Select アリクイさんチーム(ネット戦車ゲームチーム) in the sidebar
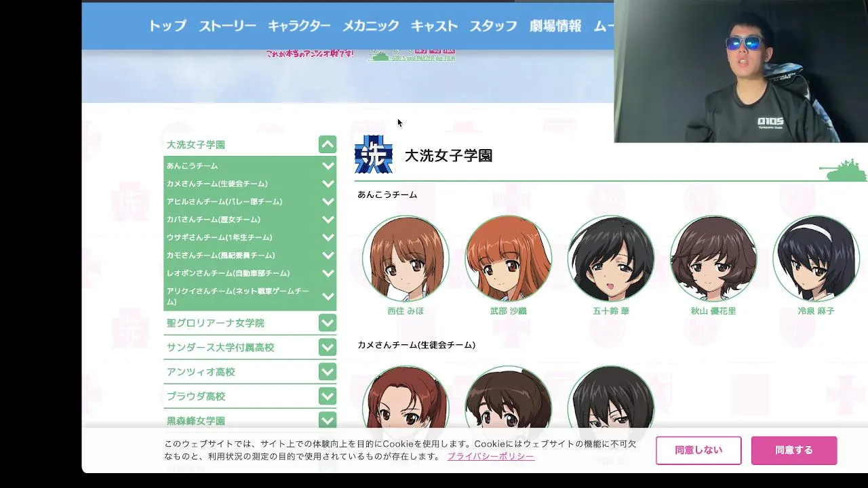868x488 pixels. [x=238, y=296]
